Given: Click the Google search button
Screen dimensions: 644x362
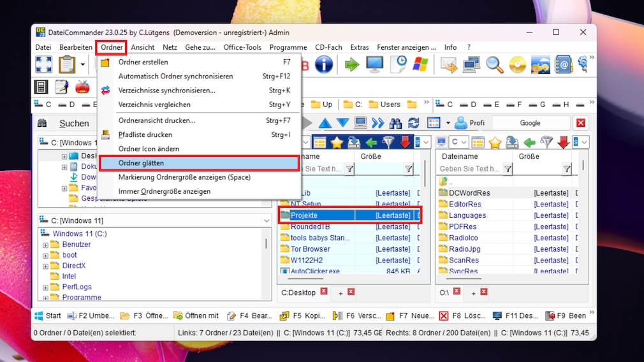Looking at the screenshot, I should point(530,123).
